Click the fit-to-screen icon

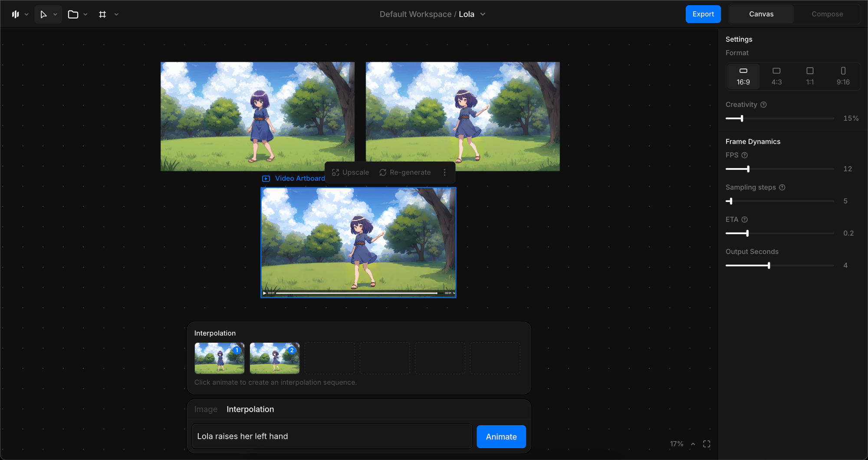707,444
